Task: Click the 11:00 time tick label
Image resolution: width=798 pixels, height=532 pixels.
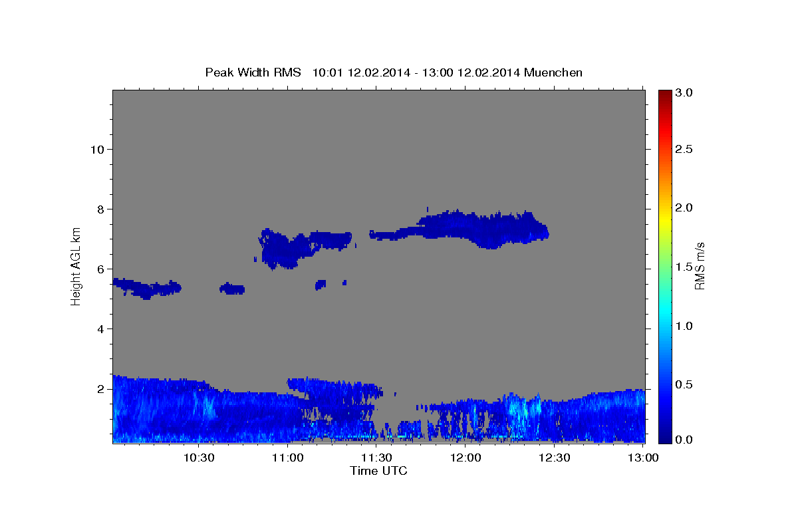Action: (287, 458)
